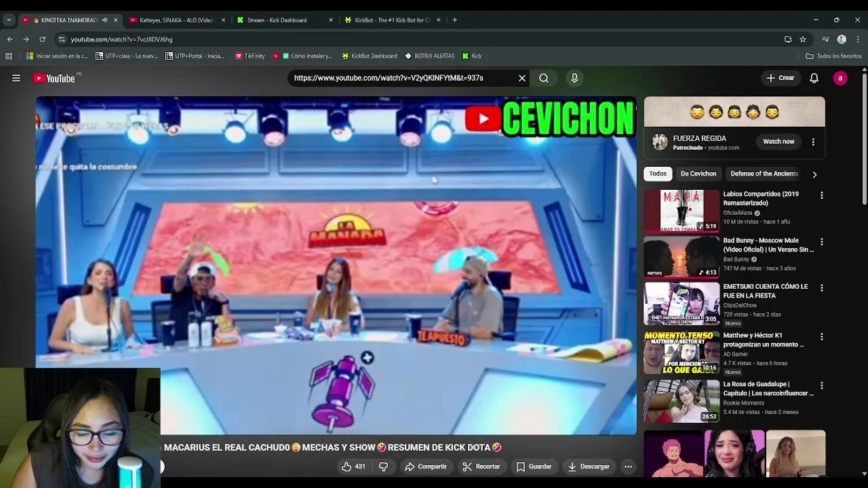
Task: Open Cómo Instalar bookmark
Action: [x=302, y=56]
